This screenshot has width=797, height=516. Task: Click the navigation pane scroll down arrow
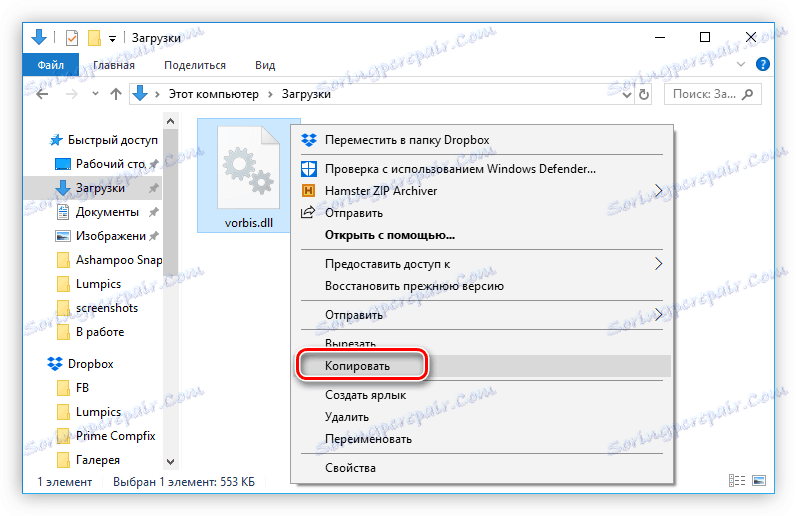tap(170, 462)
